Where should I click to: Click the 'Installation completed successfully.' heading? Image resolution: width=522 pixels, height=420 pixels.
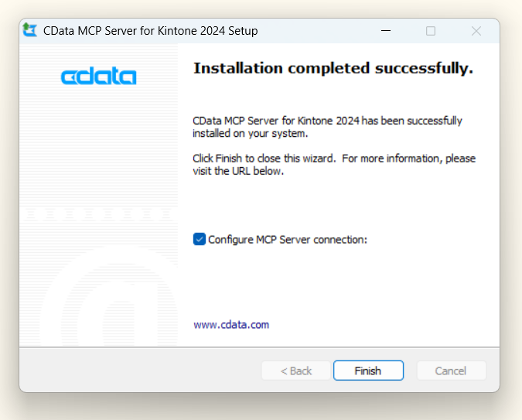click(x=333, y=68)
